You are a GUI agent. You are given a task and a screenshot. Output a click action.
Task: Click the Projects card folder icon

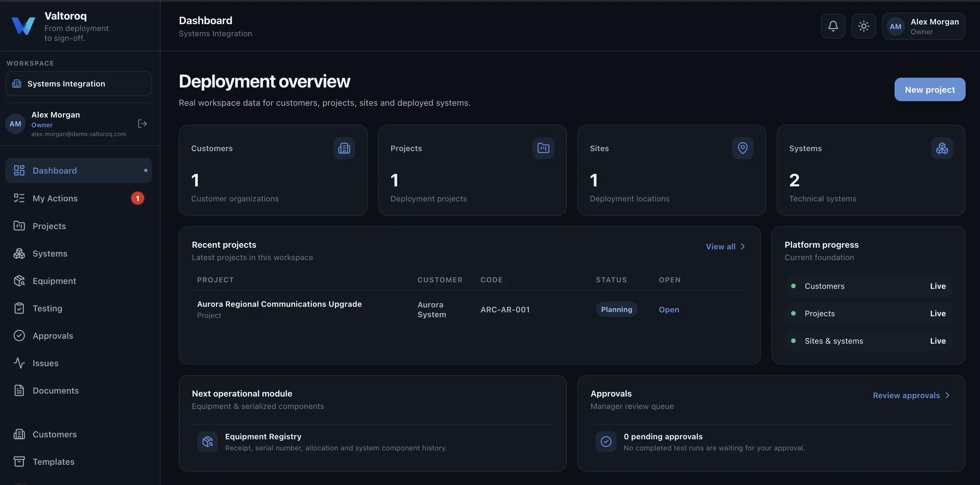(543, 148)
